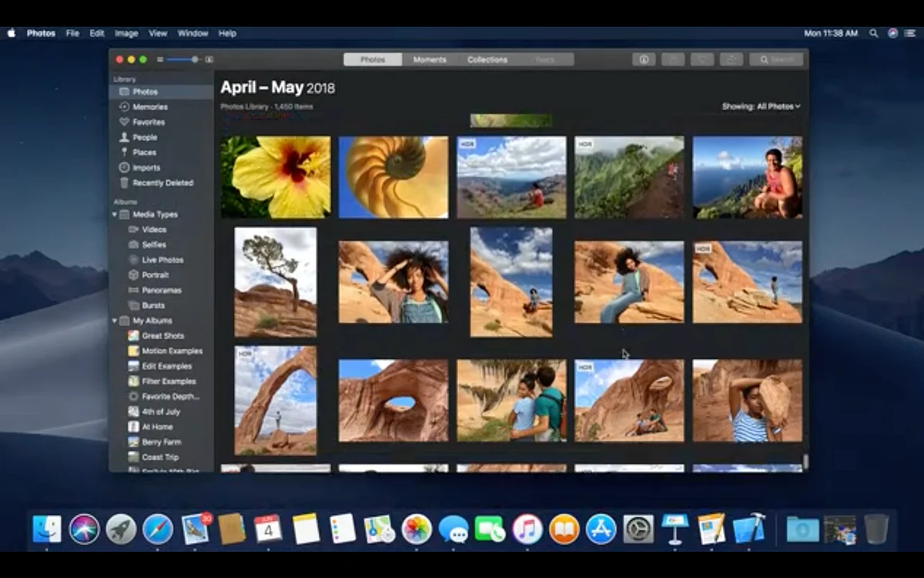
Task: Open Finder from the Dock
Action: [47, 529]
